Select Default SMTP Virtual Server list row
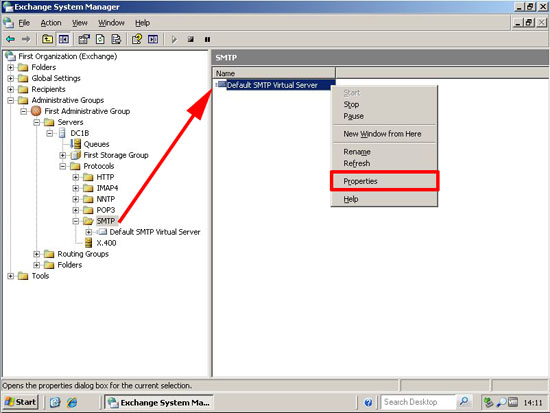The image size is (550, 413). (276, 85)
